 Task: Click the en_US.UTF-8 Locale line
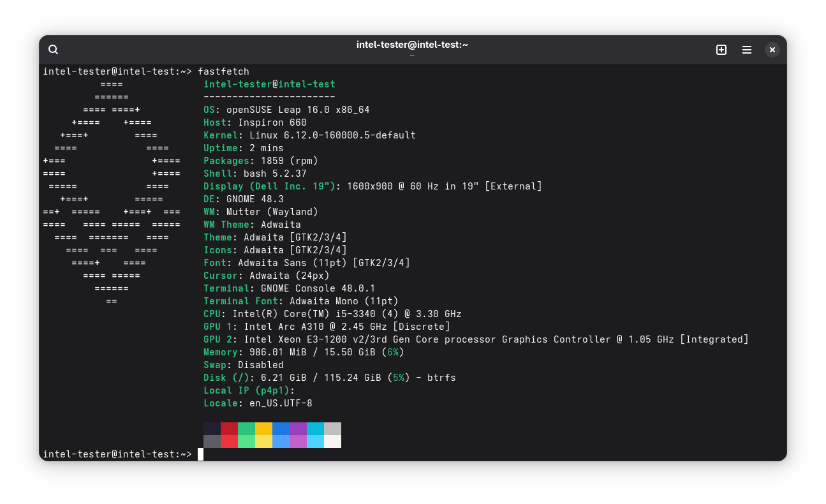click(x=258, y=403)
